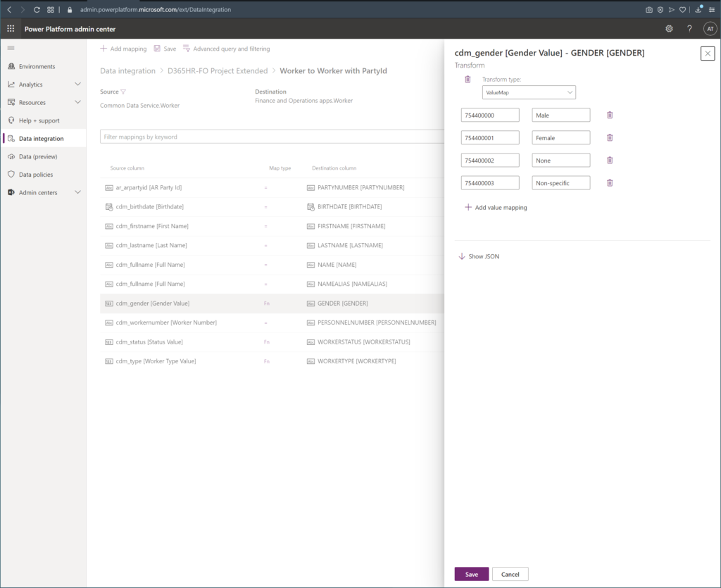The image size is (721, 588).
Task: Click the Filter mappings by keyword field
Action: 268,137
